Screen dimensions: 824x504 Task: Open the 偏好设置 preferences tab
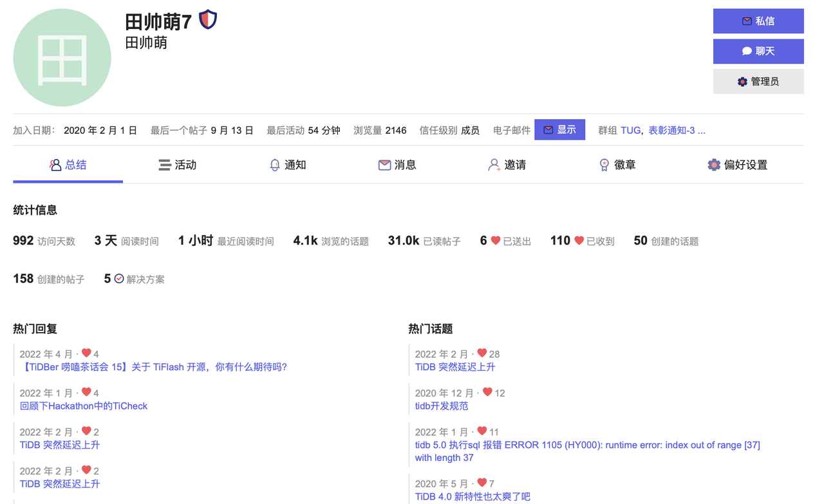738,165
